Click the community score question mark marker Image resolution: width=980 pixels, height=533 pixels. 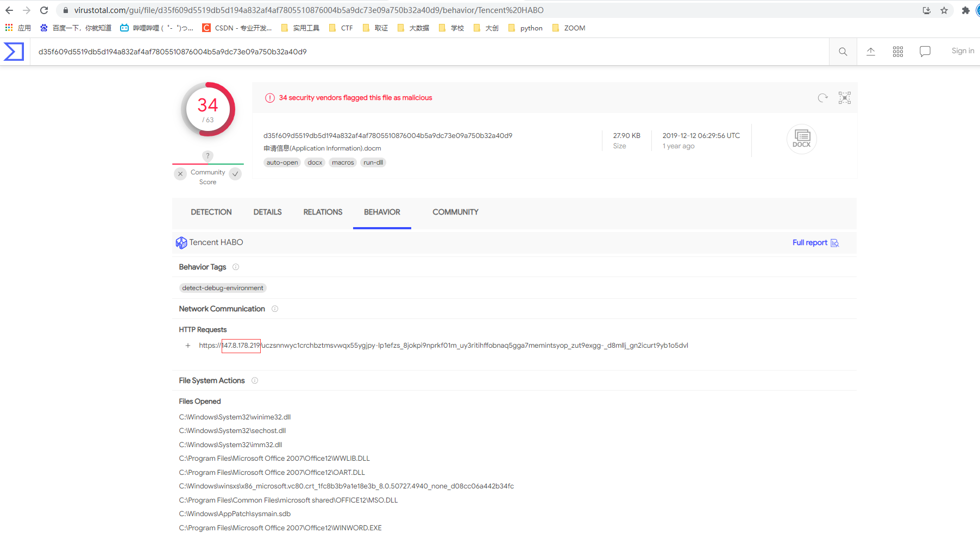208,156
